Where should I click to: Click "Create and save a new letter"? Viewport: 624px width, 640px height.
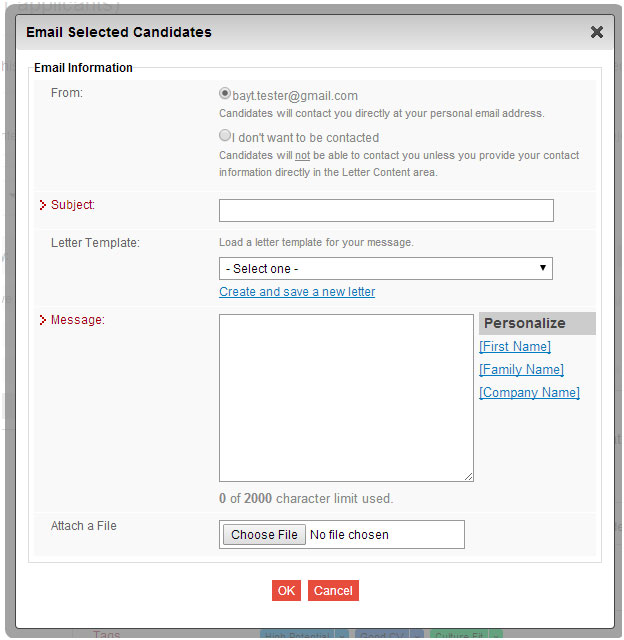click(x=297, y=292)
